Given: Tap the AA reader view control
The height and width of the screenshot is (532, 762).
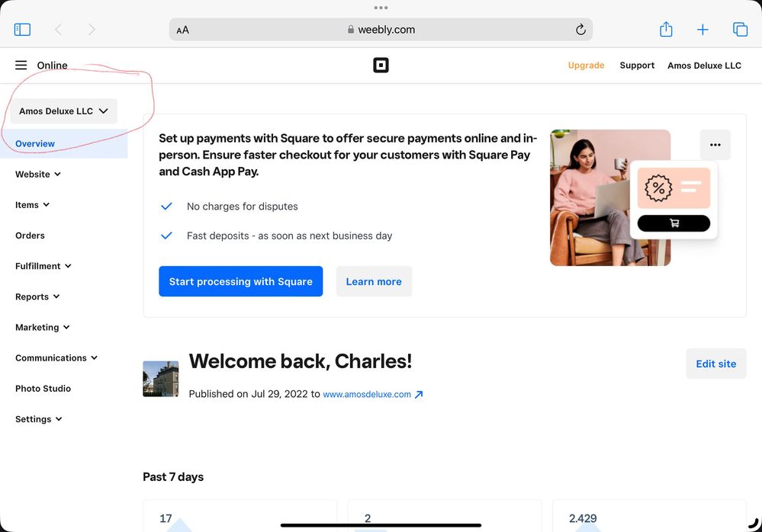Looking at the screenshot, I should [x=182, y=30].
